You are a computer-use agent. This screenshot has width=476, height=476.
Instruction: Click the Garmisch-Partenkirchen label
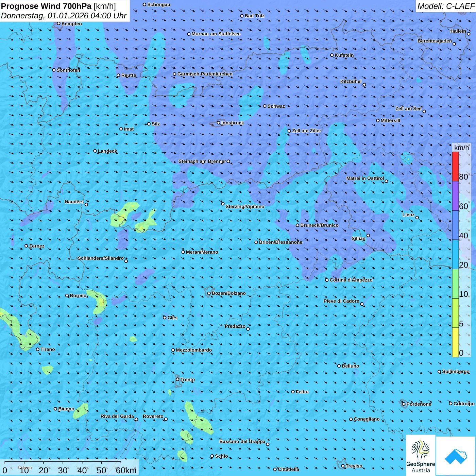click(x=205, y=74)
